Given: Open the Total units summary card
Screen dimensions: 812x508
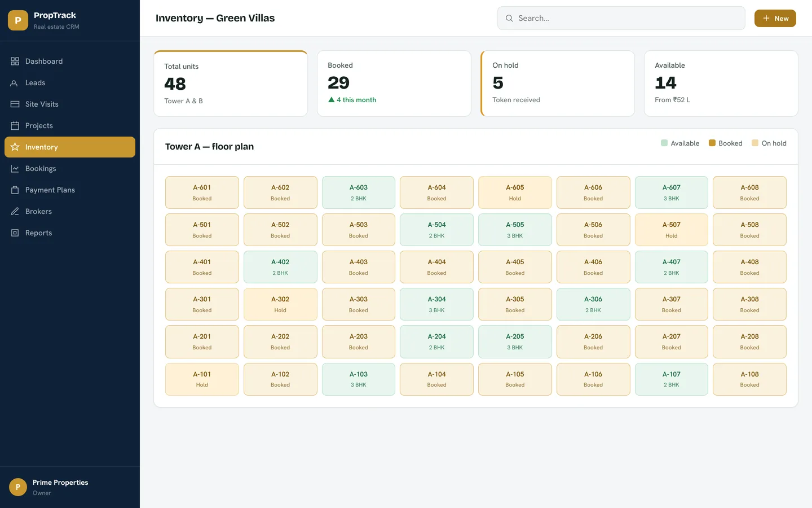Looking at the screenshot, I should pos(231,84).
